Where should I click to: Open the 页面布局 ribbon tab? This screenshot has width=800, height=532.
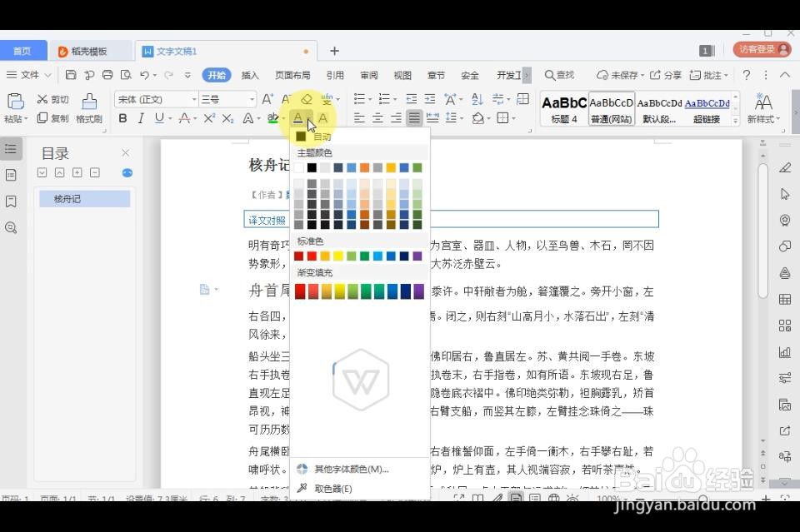tap(292, 75)
